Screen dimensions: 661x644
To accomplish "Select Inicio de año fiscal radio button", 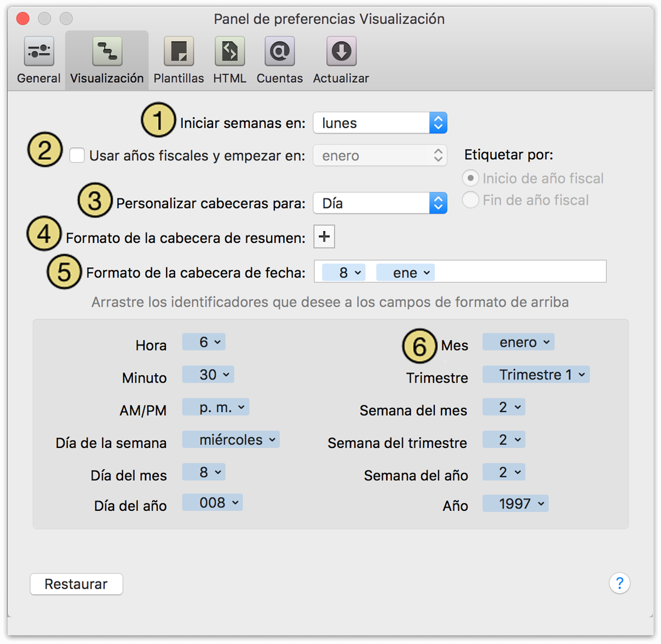I will [x=470, y=179].
